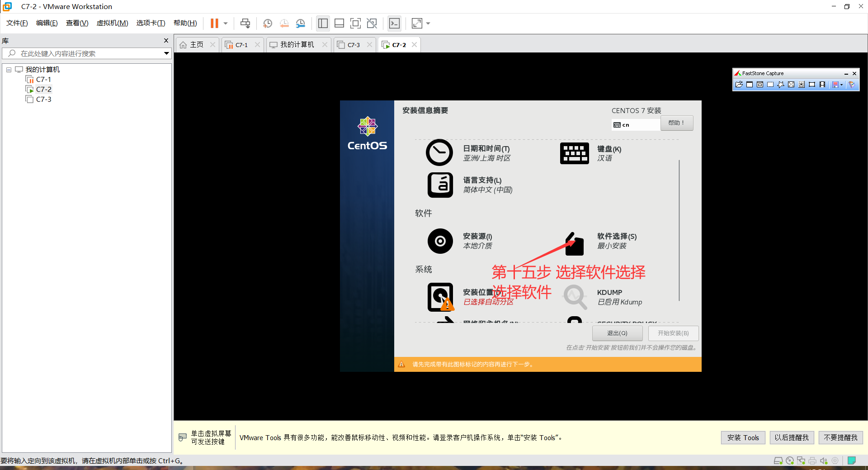Open the library search dropdown arrow
868x470 pixels.
click(x=166, y=53)
